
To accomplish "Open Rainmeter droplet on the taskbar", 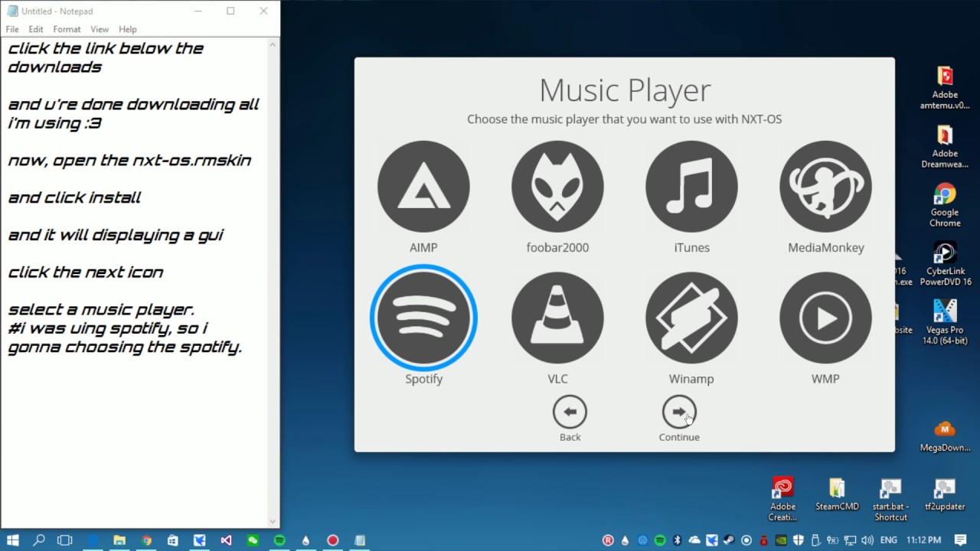I will pos(305,540).
